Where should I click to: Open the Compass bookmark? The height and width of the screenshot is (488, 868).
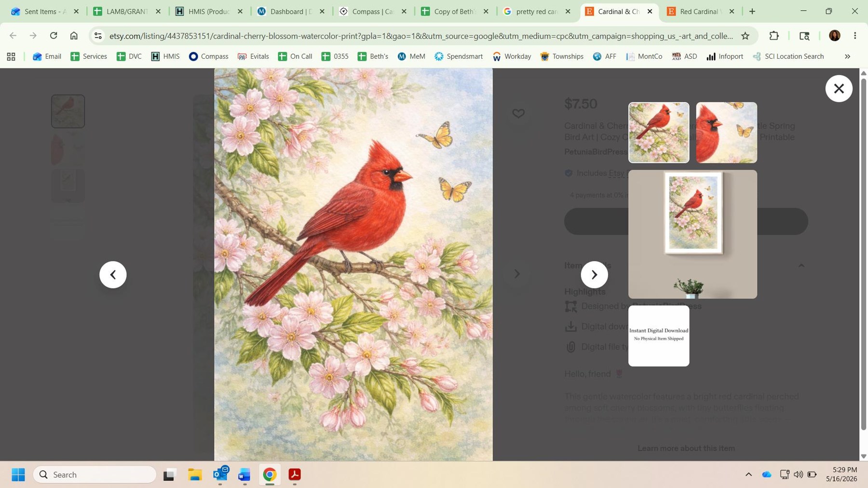208,56
